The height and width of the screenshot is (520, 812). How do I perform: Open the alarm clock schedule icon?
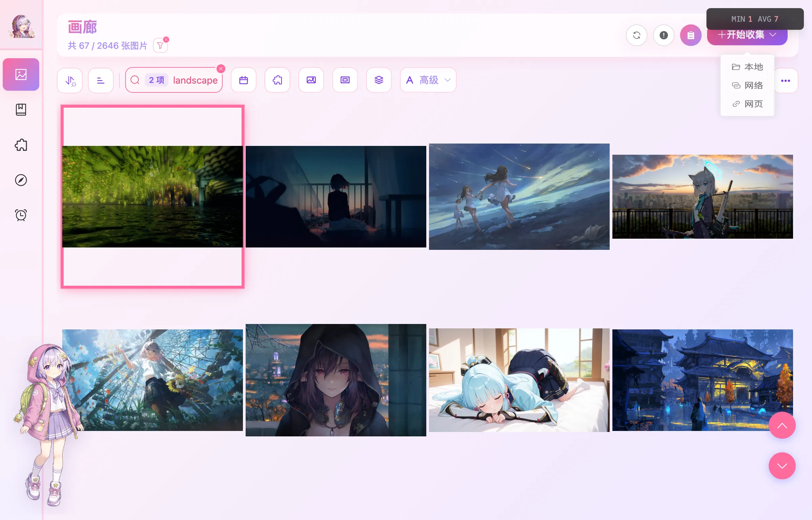tap(21, 215)
